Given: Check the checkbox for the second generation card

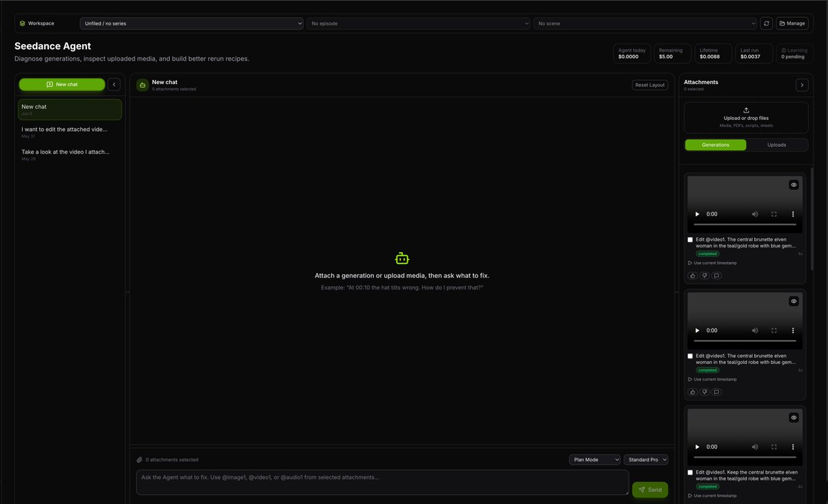Looking at the screenshot, I should click(691, 356).
